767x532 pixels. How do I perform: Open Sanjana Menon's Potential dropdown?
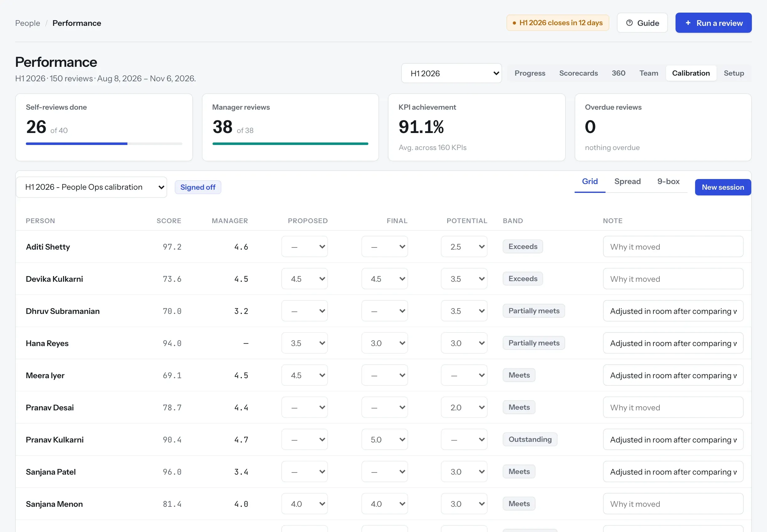click(464, 504)
